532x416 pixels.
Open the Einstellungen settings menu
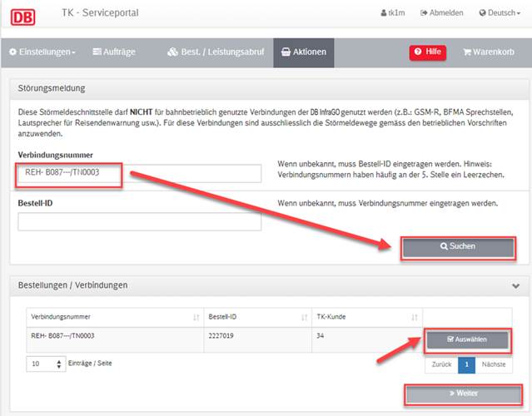(42, 52)
